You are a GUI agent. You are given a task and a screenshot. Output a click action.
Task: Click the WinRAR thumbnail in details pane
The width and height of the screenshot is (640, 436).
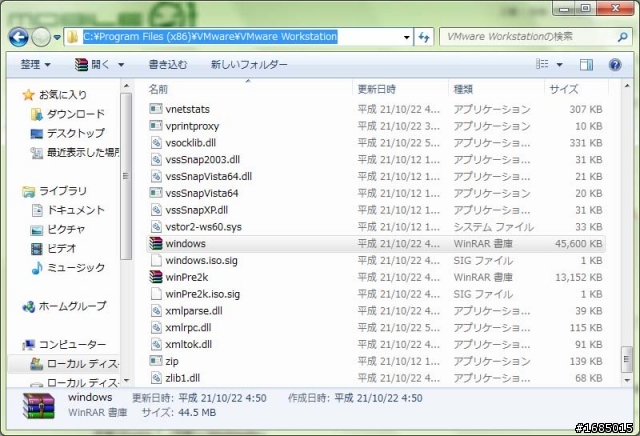point(38,405)
